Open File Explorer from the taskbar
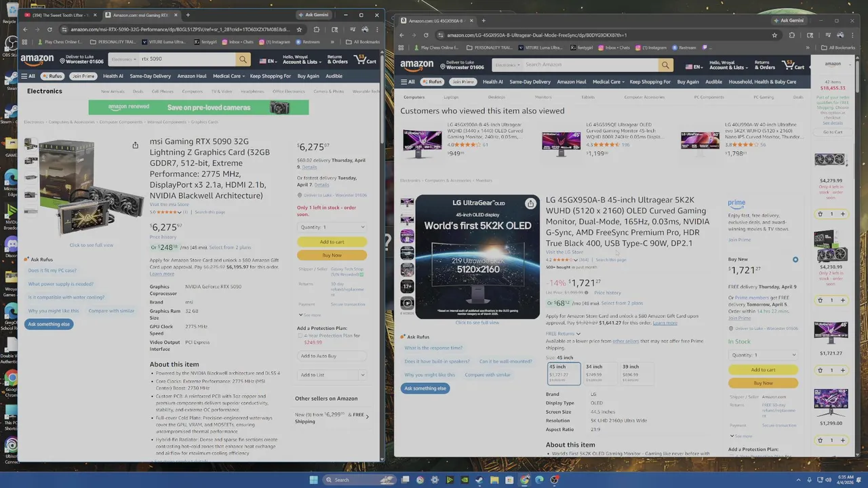Image resolution: width=868 pixels, height=488 pixels. pyautogui.click(x=494, y=480)
